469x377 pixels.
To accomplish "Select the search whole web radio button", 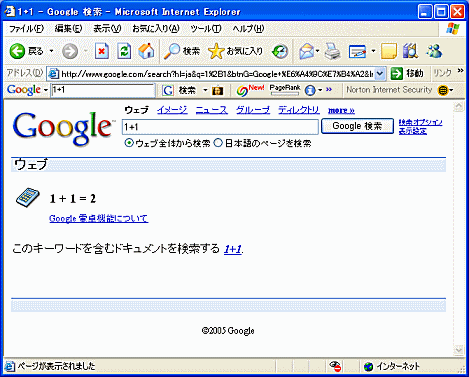I will pos(129,143).
